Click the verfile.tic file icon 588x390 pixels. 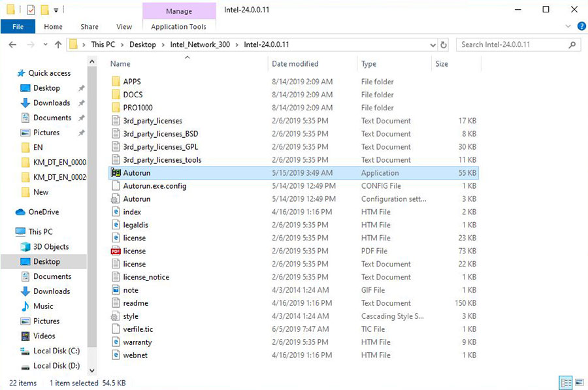tap(116, 329)
